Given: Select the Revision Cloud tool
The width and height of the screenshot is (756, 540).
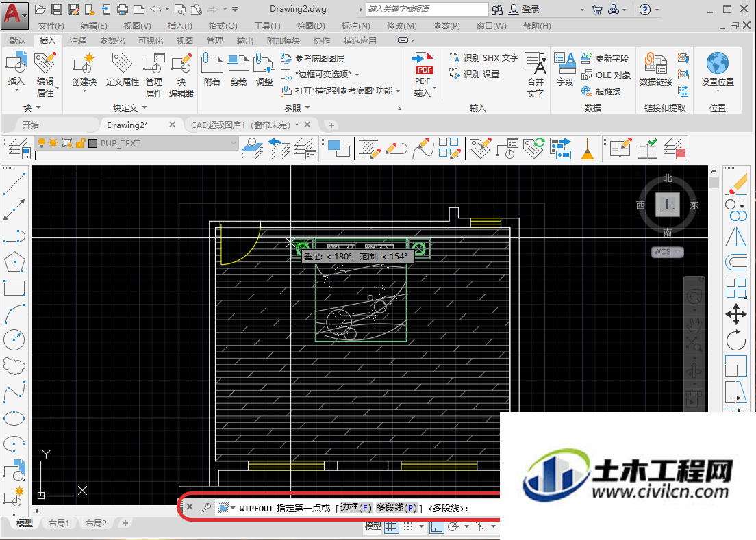Looking at the screenshot, I should pos(14,366).
